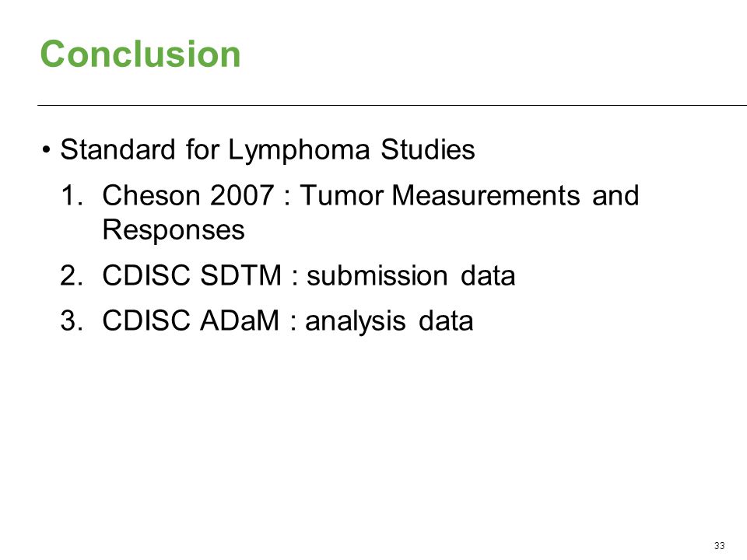Click the list number 3.
The width and height of the screenshot is (747, 560).
(72, 320)
